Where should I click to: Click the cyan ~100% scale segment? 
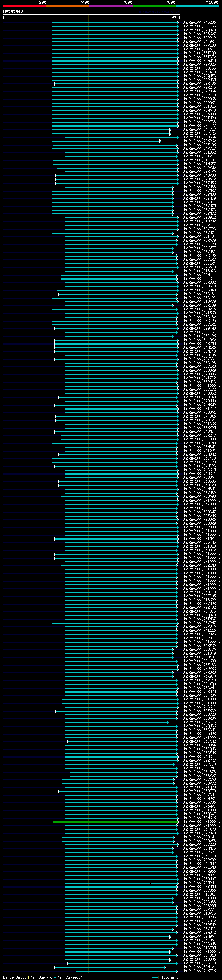tap(197, 6)
